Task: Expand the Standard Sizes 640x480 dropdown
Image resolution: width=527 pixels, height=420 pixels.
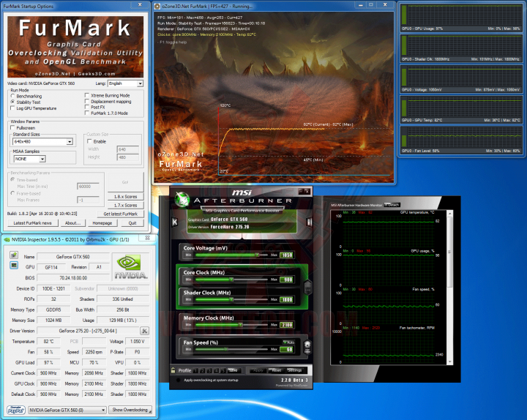Action: tap(42, 141)
